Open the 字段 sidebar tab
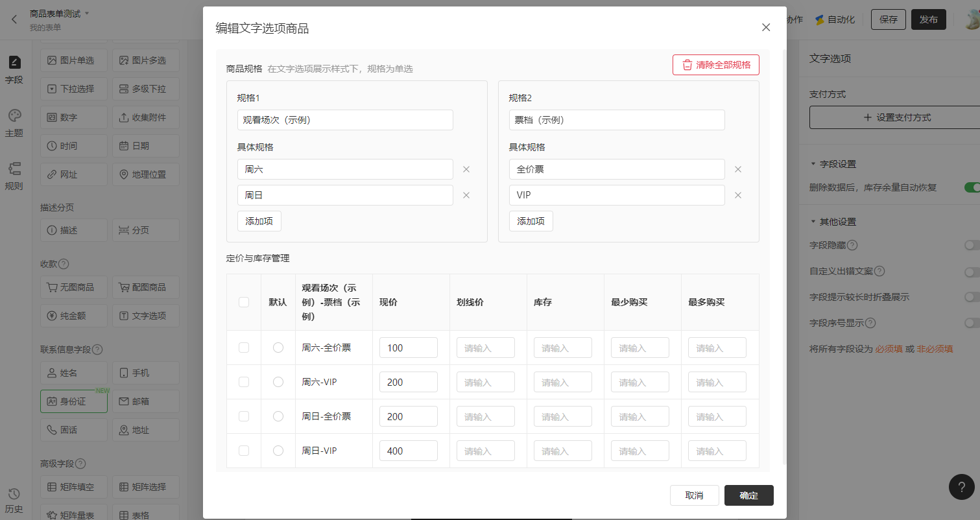Viewport: 980px width, 520px height. coord(14,71)
